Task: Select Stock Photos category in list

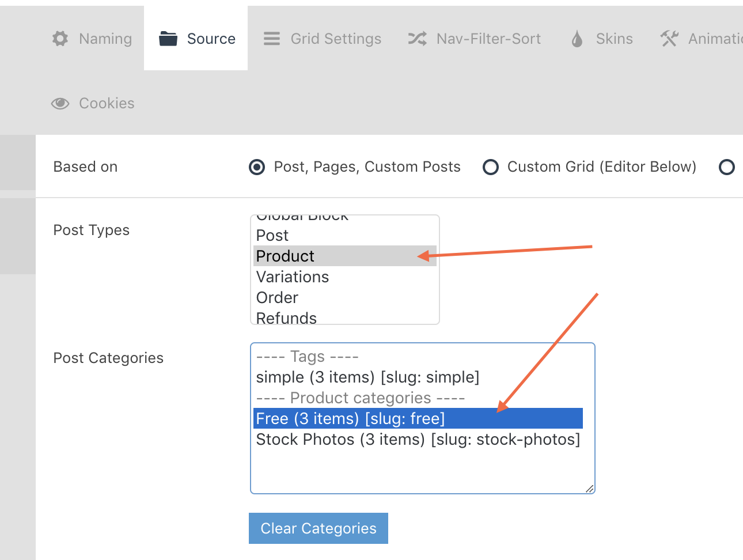Action: [418, 440]
